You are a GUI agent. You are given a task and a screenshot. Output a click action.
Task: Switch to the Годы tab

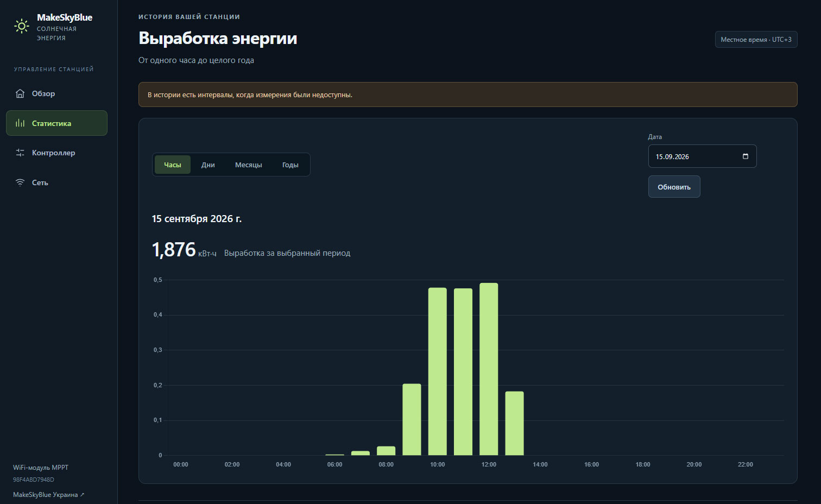pyautogui.click(x=290, y=165)
